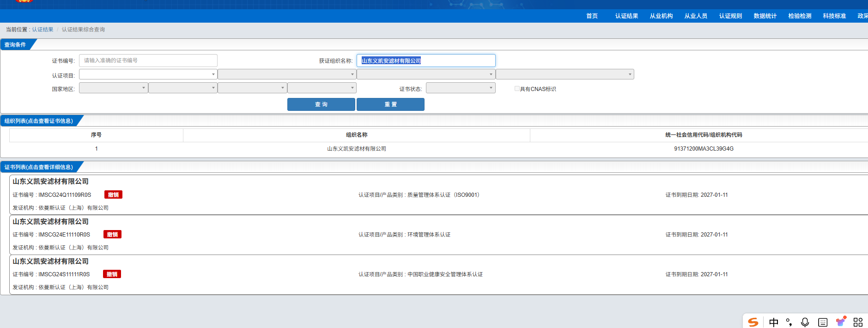Open the second 国家地区 dropdown
Viewport: 868px width, 328px height.
pyautogui.click(x=183, y=88)
